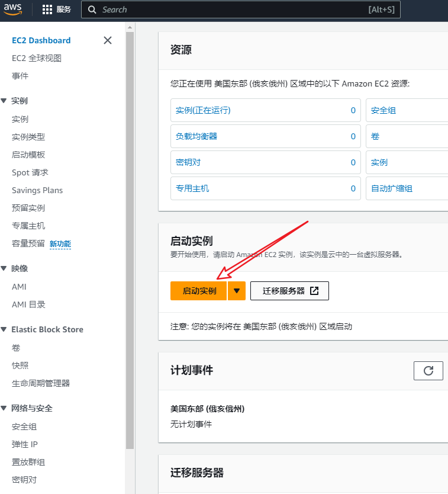
Task: Open AMI in sidebar
Action: pyautogui.click(x=19, y=287)
